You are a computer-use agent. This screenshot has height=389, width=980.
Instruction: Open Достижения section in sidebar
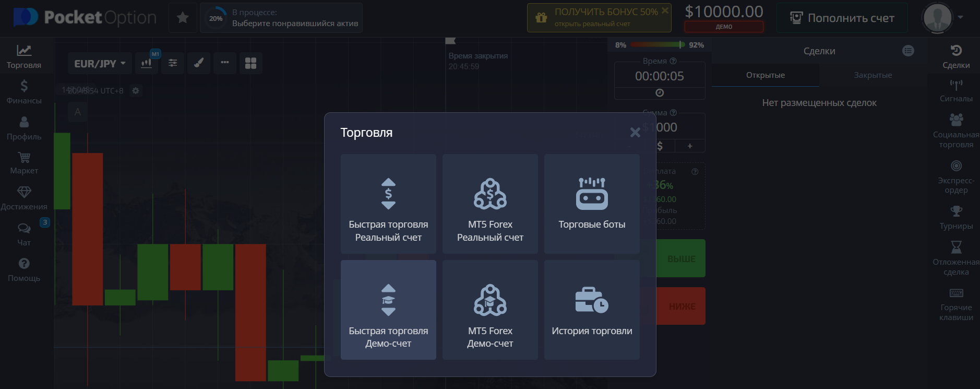24,198
